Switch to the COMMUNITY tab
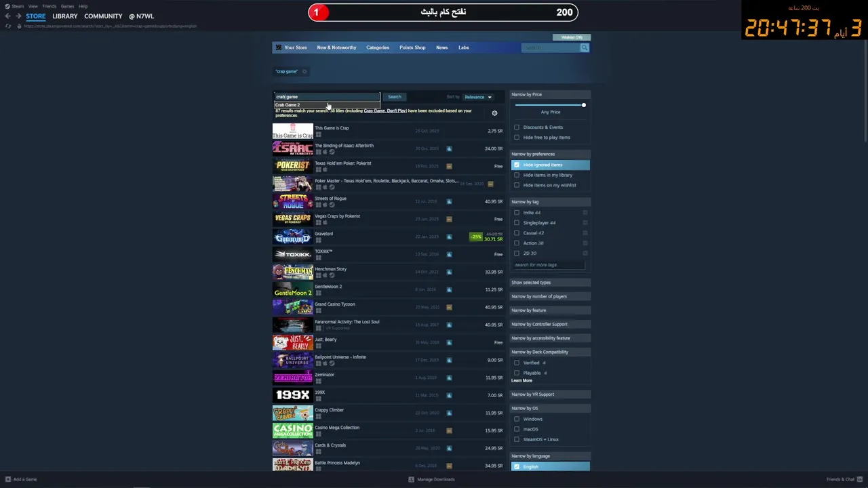This screenshot has width=868, height=488. [x=103, y=16]
